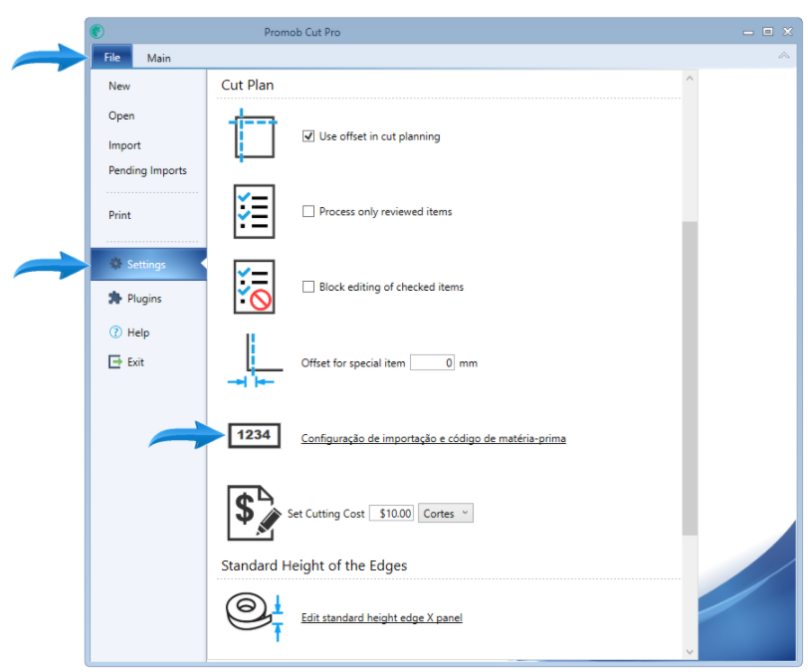The width and height of the screenshot is (808, 672).
Task: Click the Set Cutting Cost label
Action: [x=325, y=514]
